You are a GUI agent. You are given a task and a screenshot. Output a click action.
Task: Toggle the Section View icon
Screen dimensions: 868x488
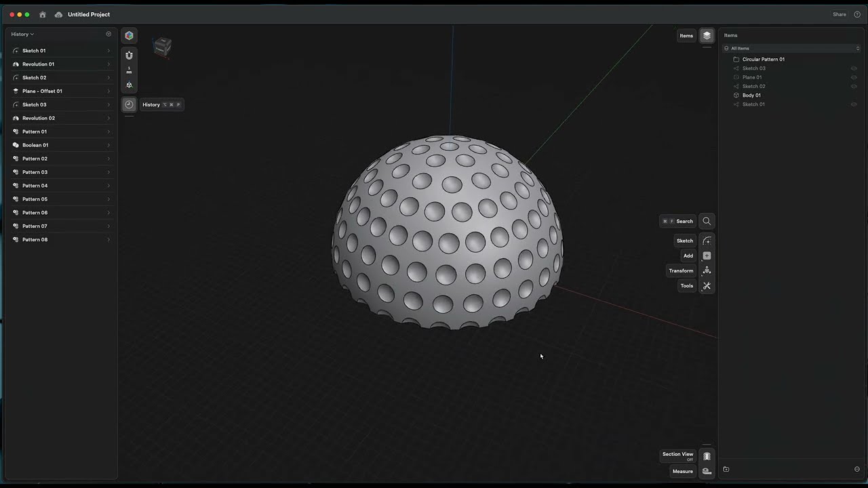point(707,456)
